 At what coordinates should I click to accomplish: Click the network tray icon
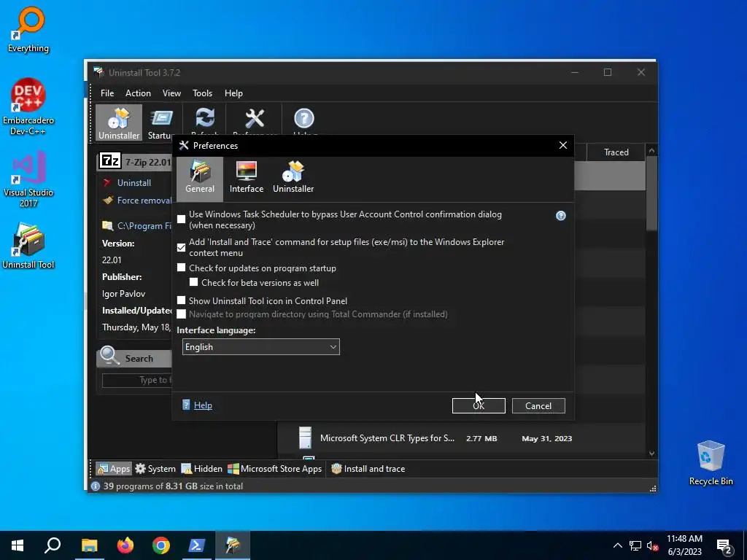click(635, 545)
